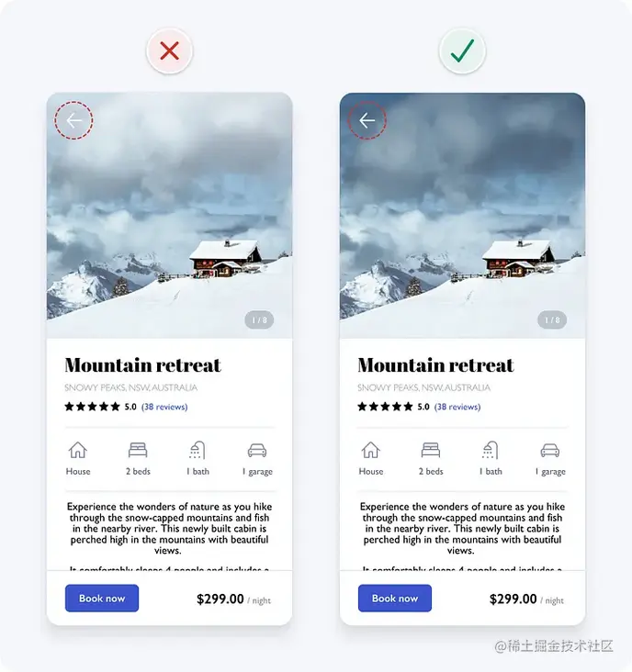Click the red X mark badge
This screenshot has width=632, height=672.
point(169,51)
